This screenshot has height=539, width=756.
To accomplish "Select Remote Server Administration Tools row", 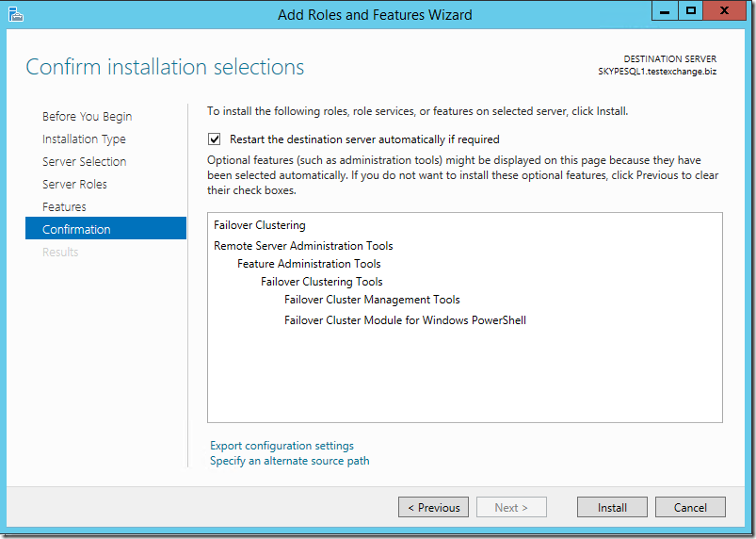I will click(303, 246).
